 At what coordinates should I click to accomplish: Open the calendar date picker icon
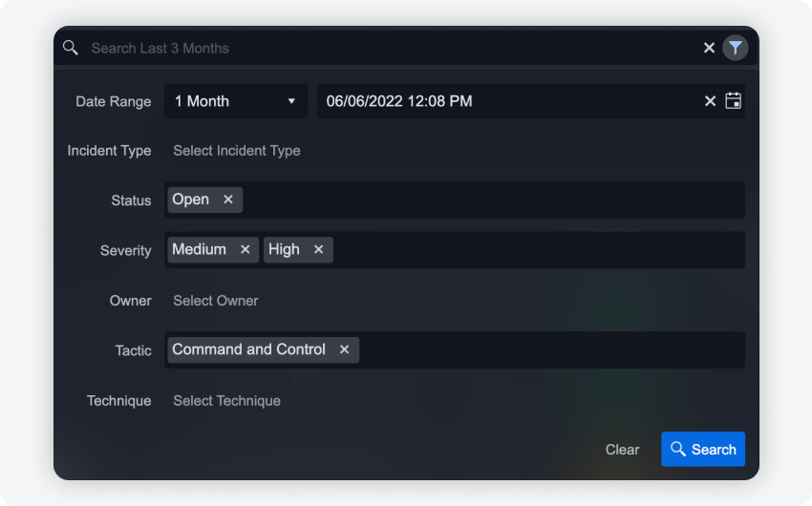click(733, 101)
